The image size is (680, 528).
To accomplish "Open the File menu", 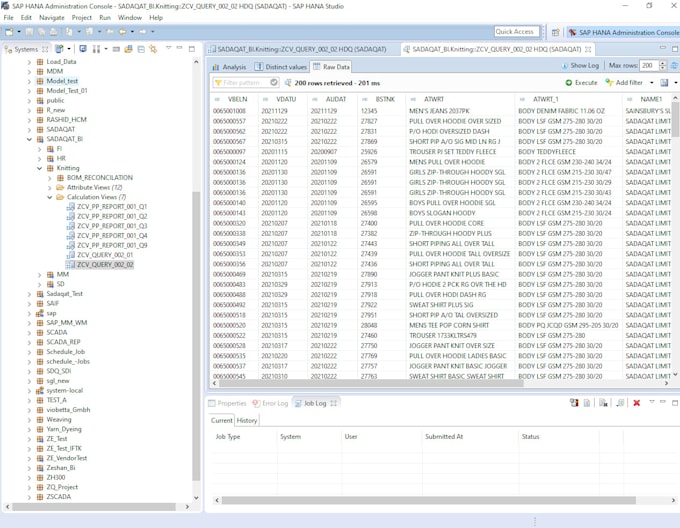I will click(8, 18).
